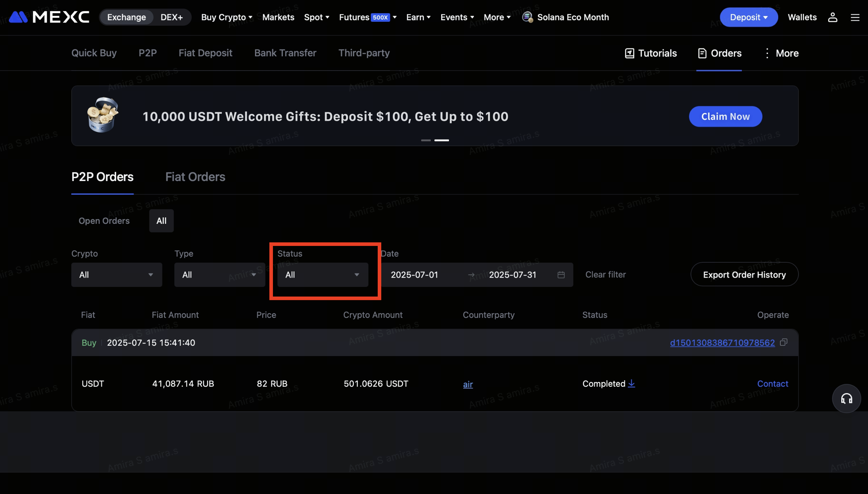This screenshot has width=868, height=494.
Task: Open the Type filter dropdown
Action: click(219, 275)
